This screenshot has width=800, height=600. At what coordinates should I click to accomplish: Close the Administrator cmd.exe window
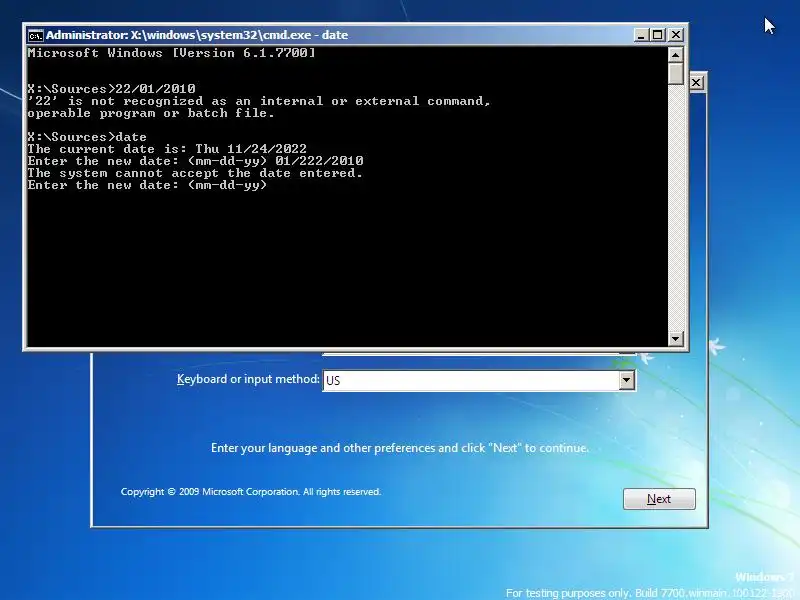676,35
